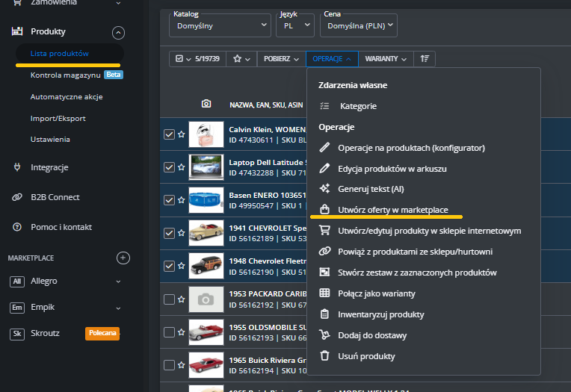Click the trash icon for Usuń produkty
This screenshot has width=571, height=392.
324,356
